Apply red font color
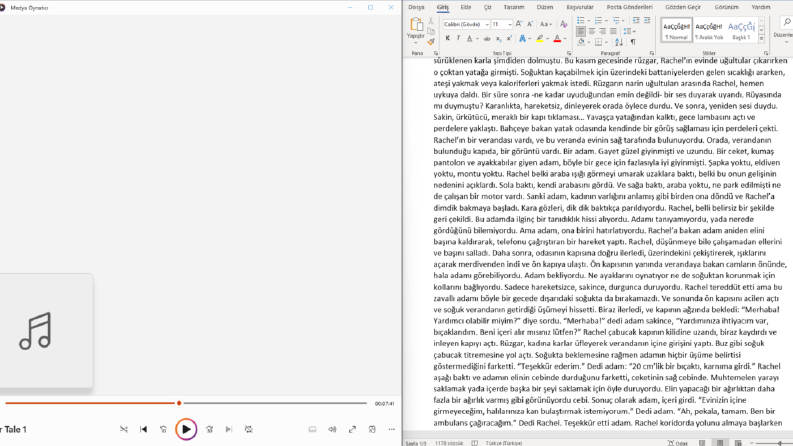Screen dimensions: 793x446 (557, 38)
